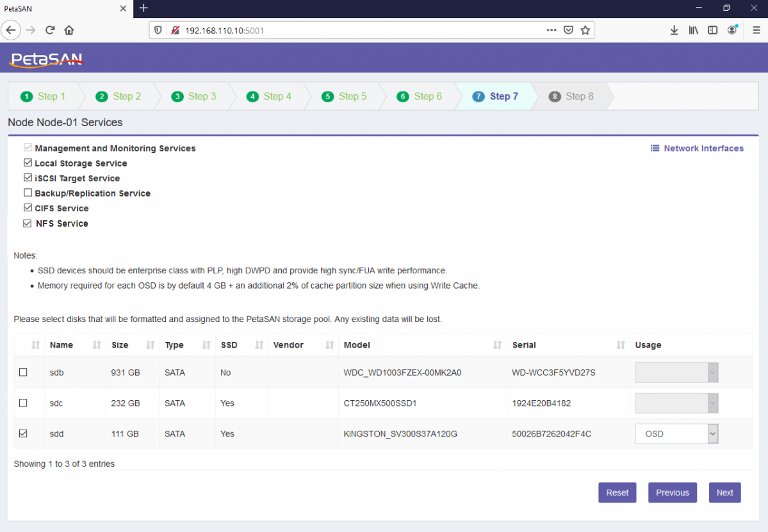The image size is (768, 532).
Task: Toggle Local Storage Service checkbox
Action: [28, 163]
